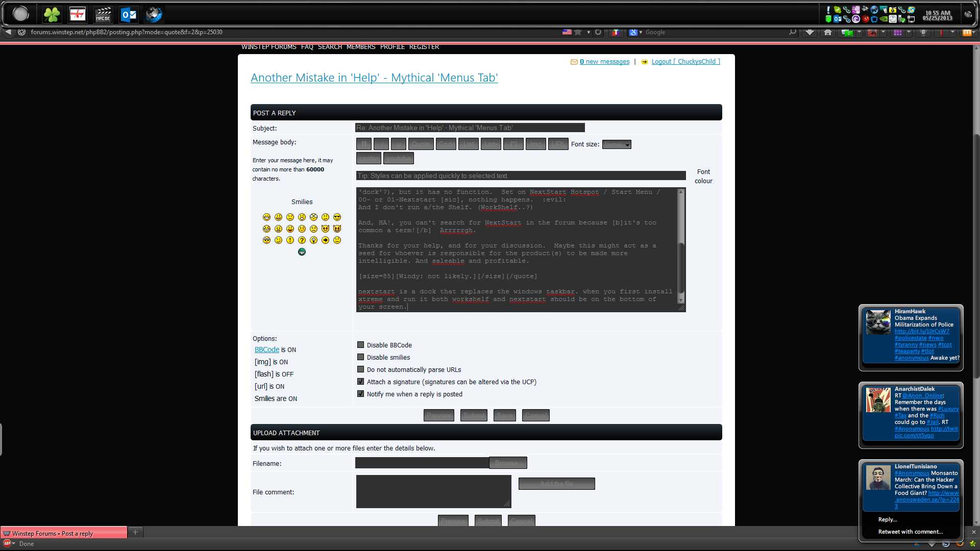Viewport: 980px width, 551px height.
Task: Open Outlook from the top dock
Action: point(129,14)
